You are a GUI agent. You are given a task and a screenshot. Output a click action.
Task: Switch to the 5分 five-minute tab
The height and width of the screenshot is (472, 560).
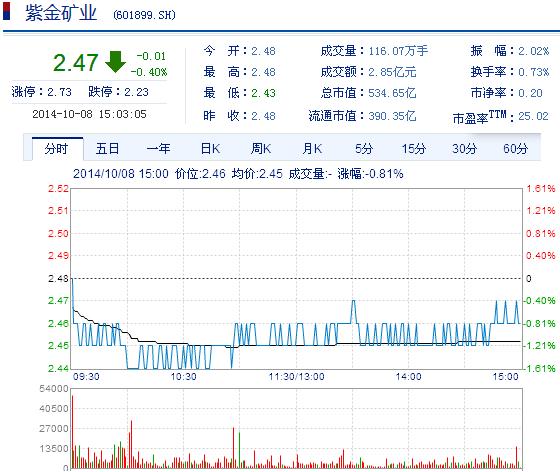pos(364,149)
